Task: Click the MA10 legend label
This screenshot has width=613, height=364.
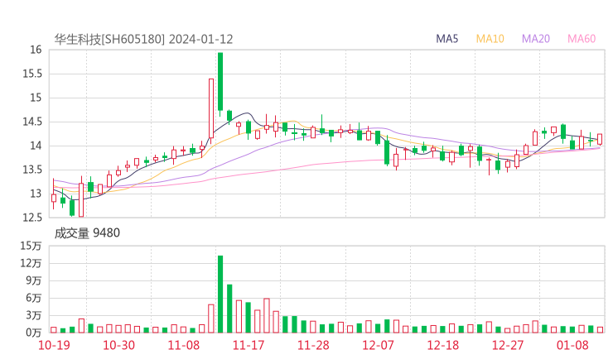Action: tap(490, 39)
